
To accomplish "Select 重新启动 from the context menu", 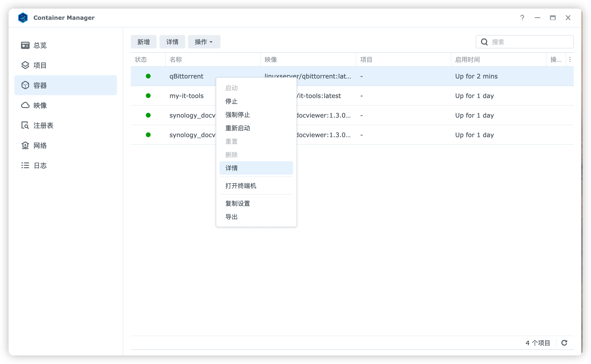I will click(x=237, y=128).
